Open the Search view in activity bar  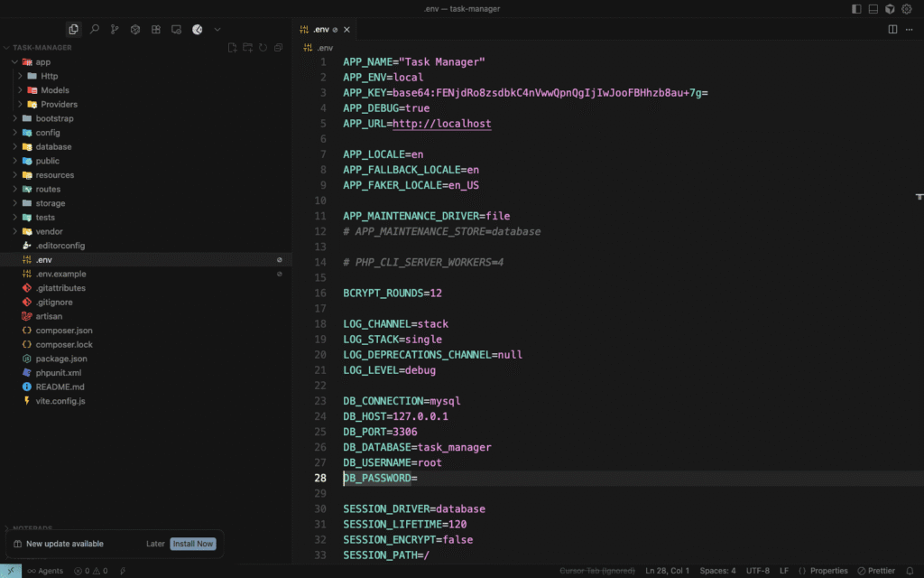tap(94, 30)
